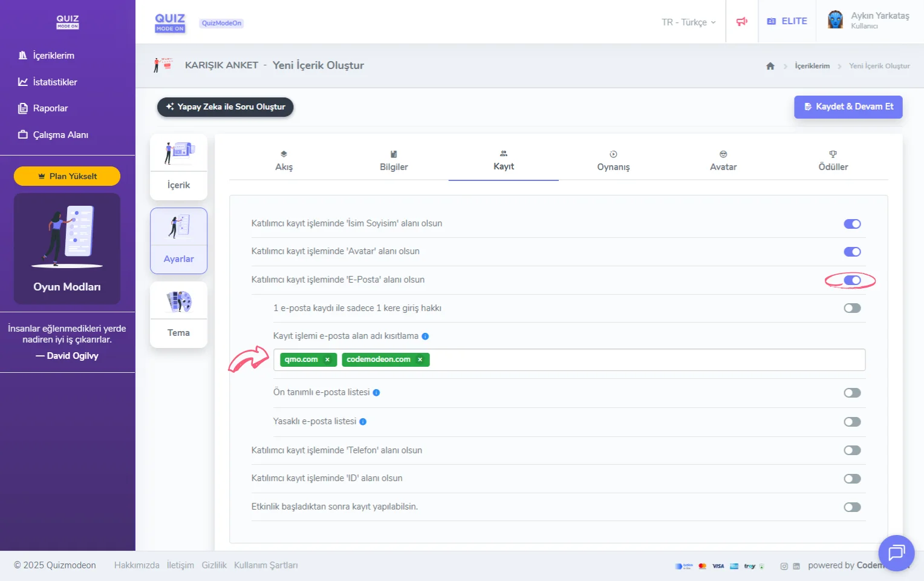This screenshot has height=581, width=924.
Task: Click the Instagram icon in footer
Action: pyautogui.click(x=784, y=566)
